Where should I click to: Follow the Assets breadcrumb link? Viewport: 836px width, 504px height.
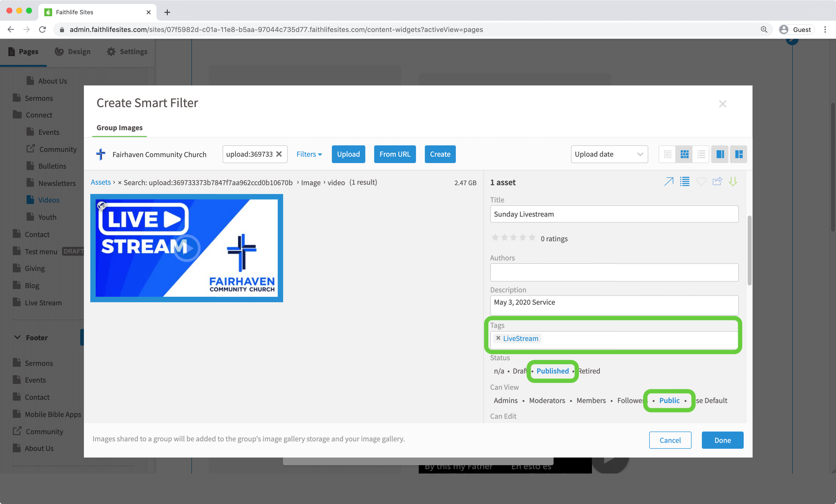101,182
